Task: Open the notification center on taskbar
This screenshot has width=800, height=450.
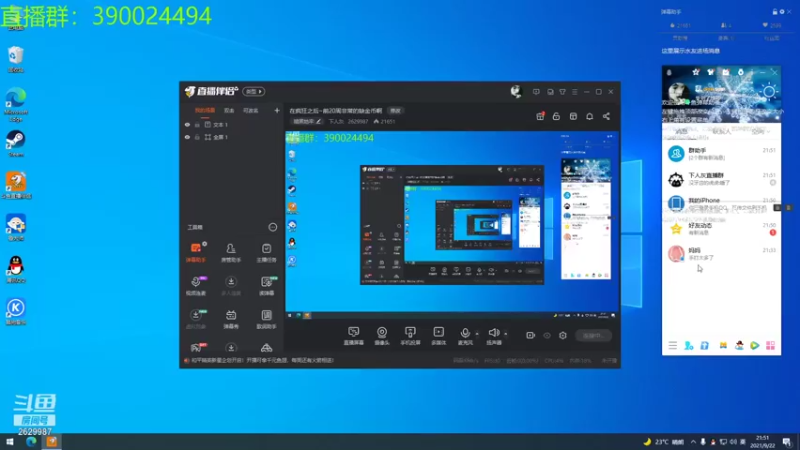Action: point(787,442)
